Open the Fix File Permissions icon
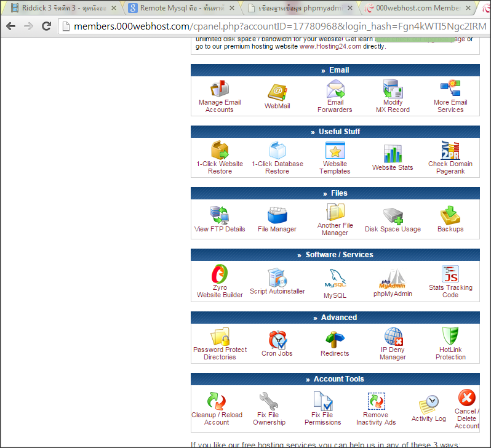This screenshot has height=448, width=491. (x=323, y=401)
